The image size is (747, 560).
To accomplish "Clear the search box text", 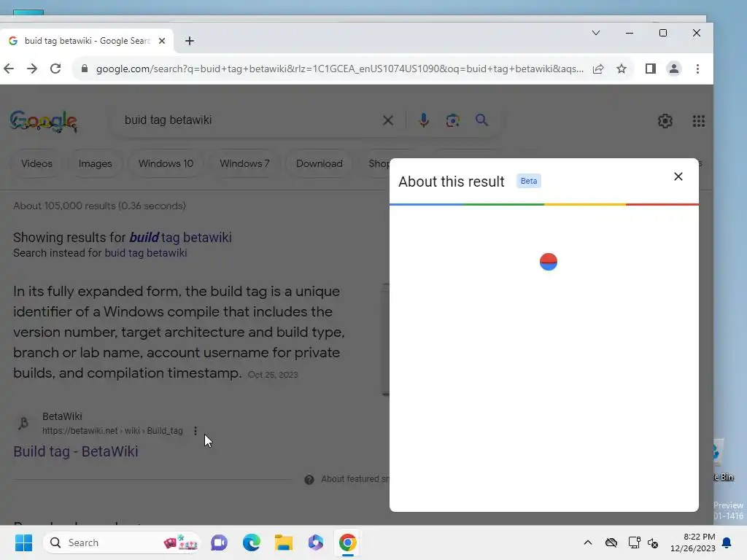I will coord(388,120).
